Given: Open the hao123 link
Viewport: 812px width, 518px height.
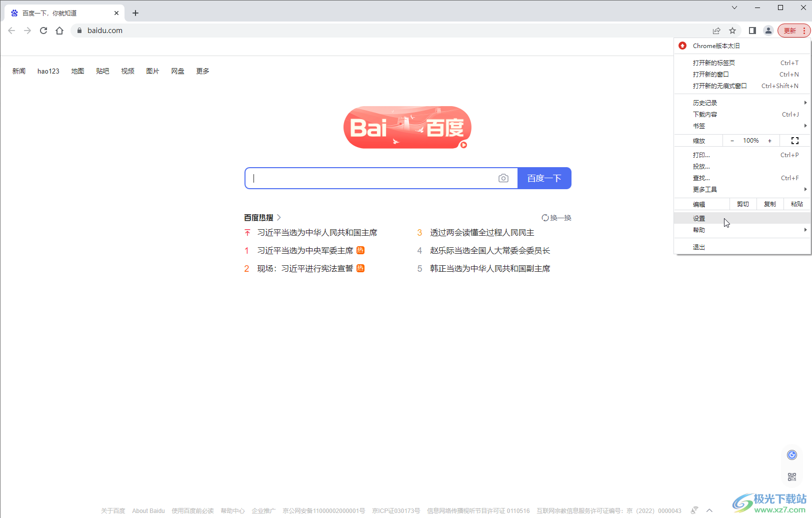Looking at the screenshot, I should (x=48, y=71).
